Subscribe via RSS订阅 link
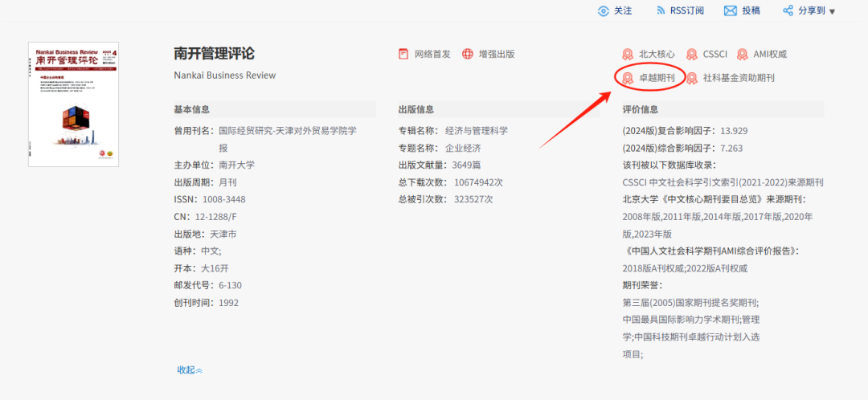Screen dimensions: 868x400 click(x=687, y=10)
